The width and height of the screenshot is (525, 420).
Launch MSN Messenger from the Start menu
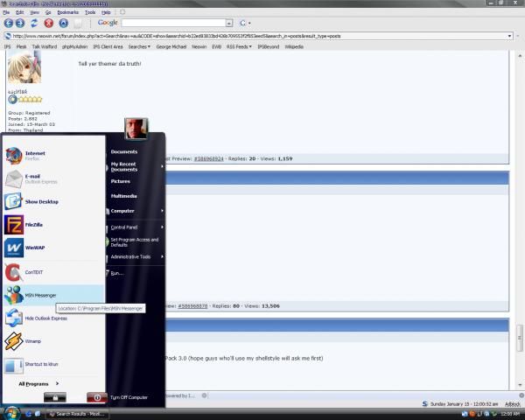pos(53,295)
